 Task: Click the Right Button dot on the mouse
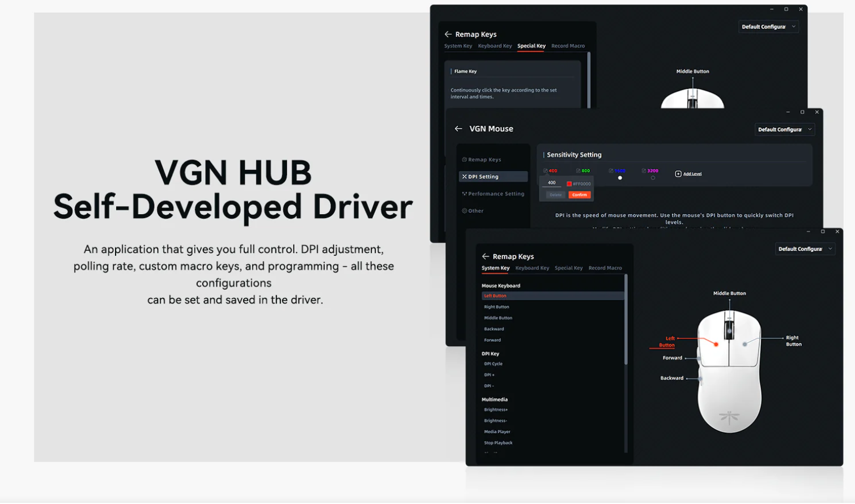745,344
